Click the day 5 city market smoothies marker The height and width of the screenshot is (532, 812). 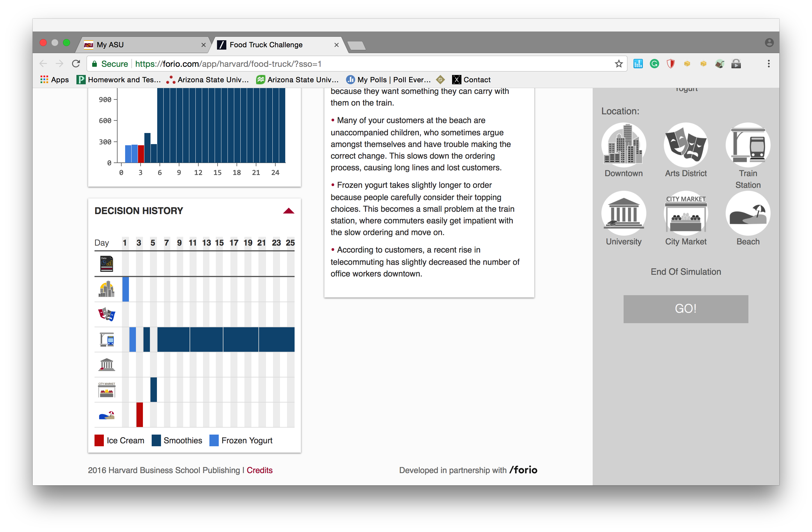[153, 389]
